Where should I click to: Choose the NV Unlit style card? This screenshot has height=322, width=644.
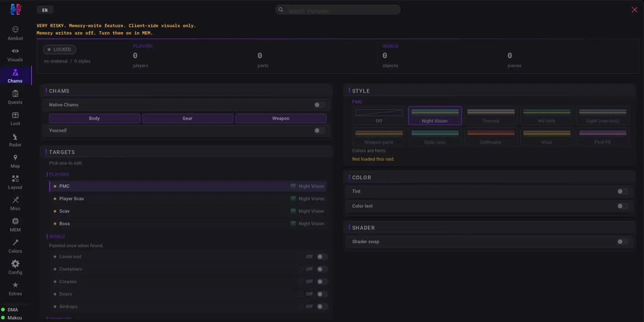coord(547,116)
